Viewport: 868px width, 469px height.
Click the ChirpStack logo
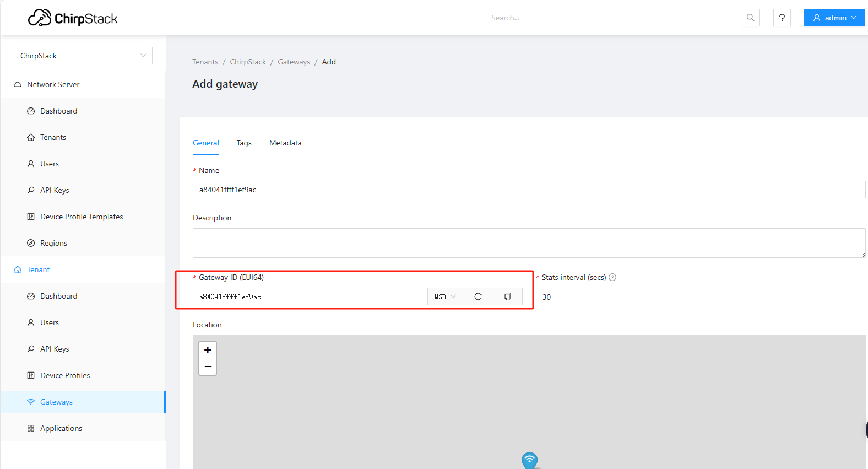[x=73, y=18]
